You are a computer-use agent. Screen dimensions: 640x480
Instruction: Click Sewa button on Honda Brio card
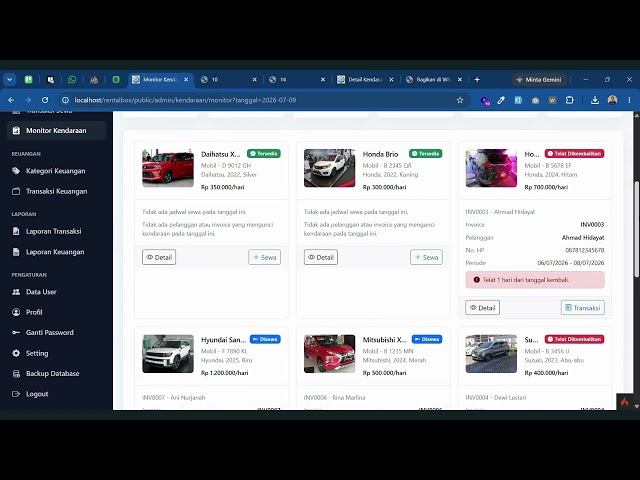(426, 257)
